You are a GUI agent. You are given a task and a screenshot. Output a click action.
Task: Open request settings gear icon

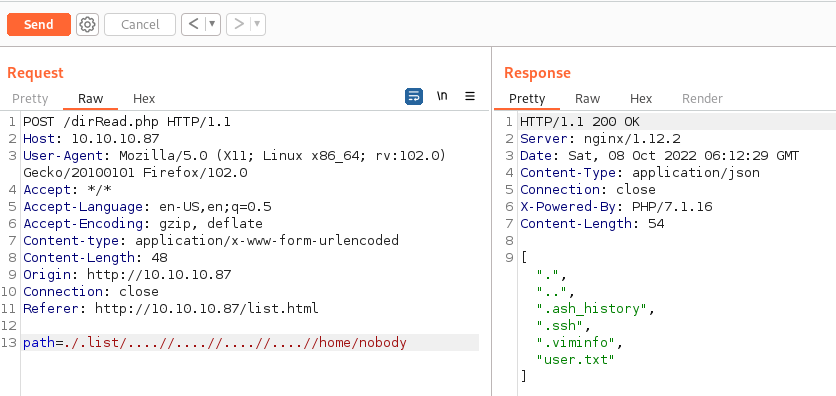pos(87,25)
